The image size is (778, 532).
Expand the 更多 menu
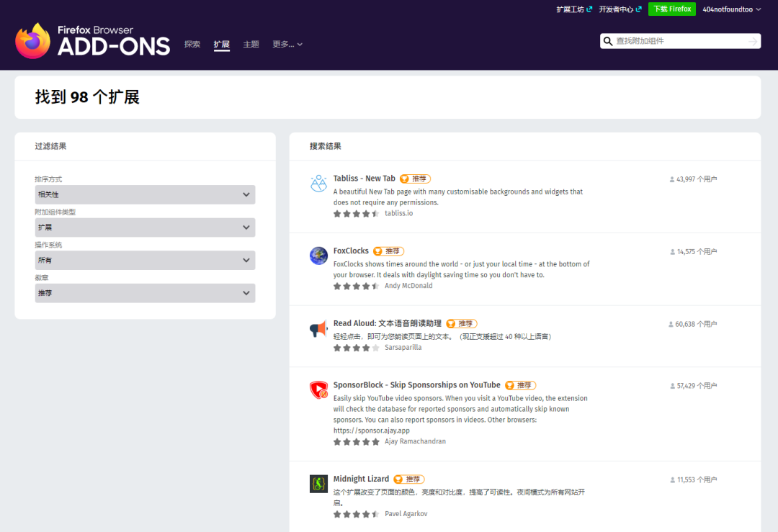[x=287, y=44]
